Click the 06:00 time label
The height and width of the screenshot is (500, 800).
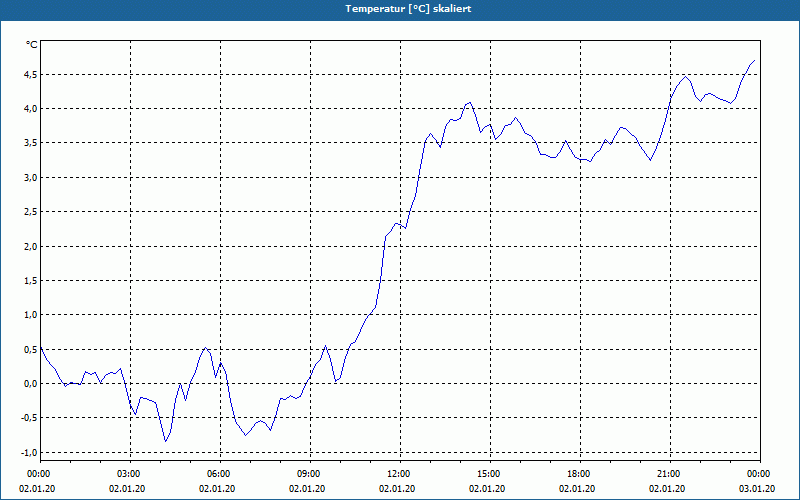[220, 474]
